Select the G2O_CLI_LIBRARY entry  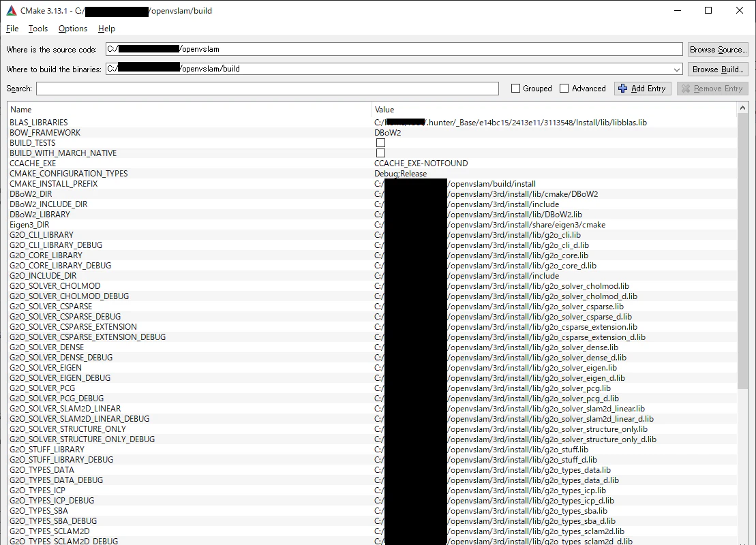(42, 235)
